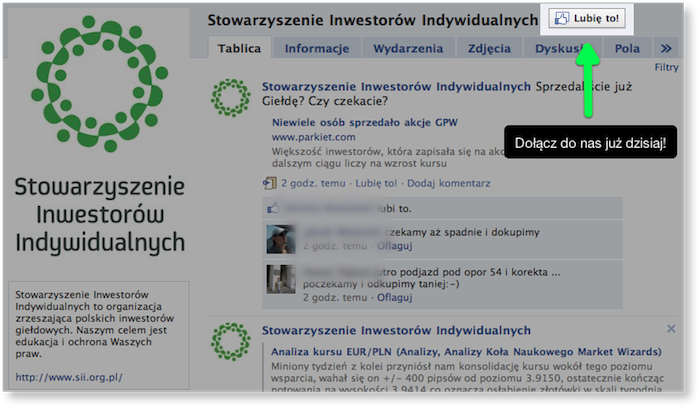
Task: Select the Pola tab
Action: (x=627, y=48)
